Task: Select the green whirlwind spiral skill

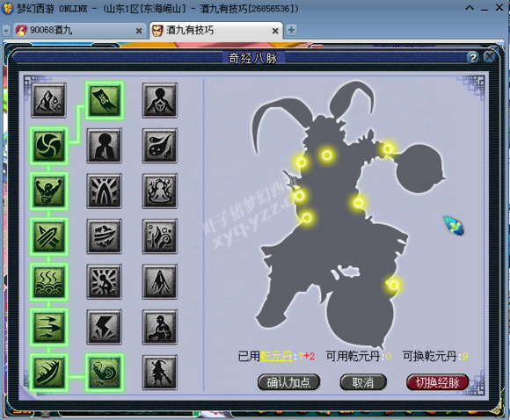Action: [x=48, y=146]
